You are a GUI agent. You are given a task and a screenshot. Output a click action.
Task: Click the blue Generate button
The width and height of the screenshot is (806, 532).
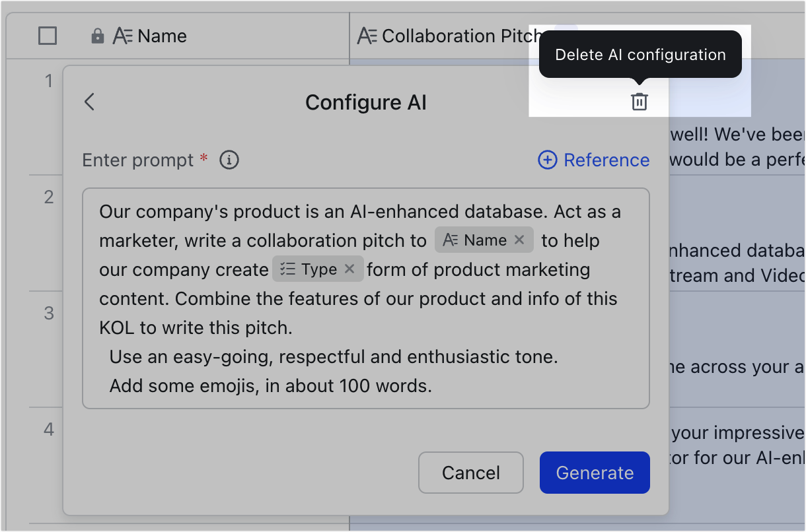tap(594, 473)
